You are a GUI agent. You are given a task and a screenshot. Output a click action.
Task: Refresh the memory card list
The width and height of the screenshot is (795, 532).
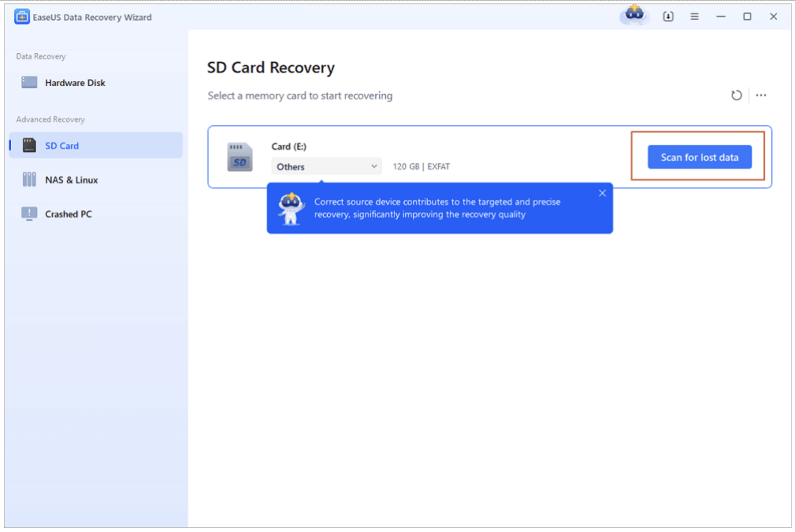point(736,95)
